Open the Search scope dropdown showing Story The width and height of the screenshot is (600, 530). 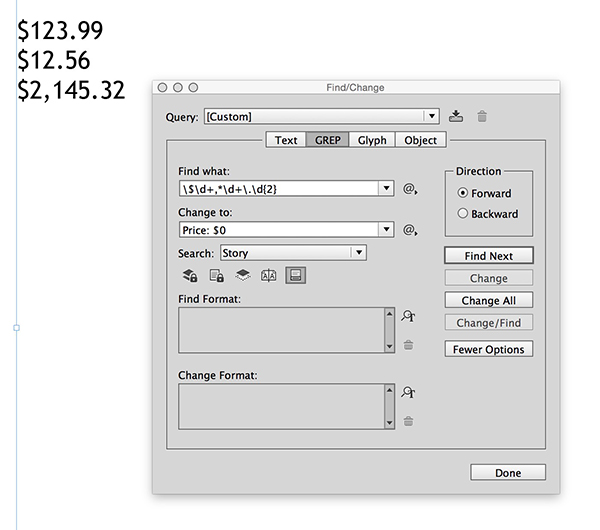(293, 253)
